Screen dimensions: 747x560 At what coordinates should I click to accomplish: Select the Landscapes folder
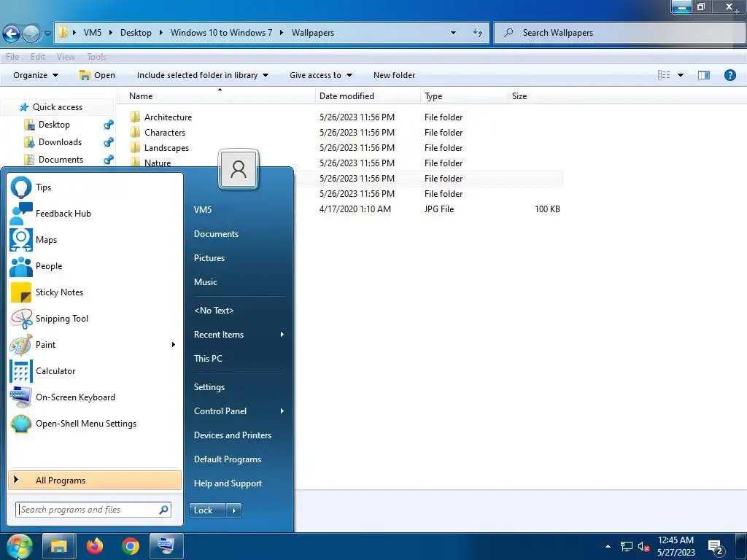click(166, 147)
